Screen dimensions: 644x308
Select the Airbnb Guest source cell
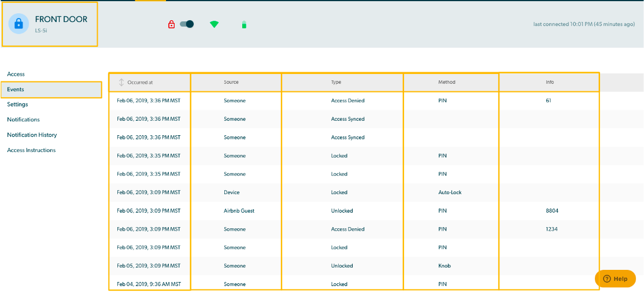coord(239,211)
